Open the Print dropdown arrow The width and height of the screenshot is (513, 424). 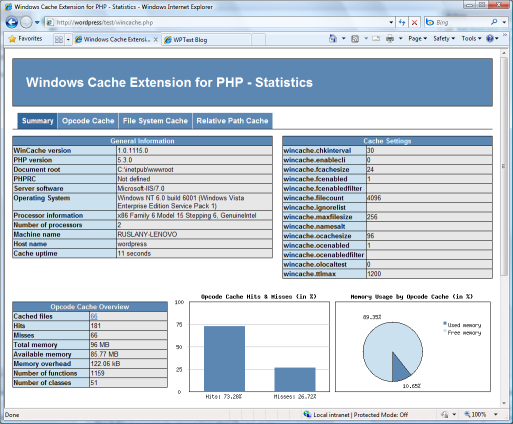[401, 39]
